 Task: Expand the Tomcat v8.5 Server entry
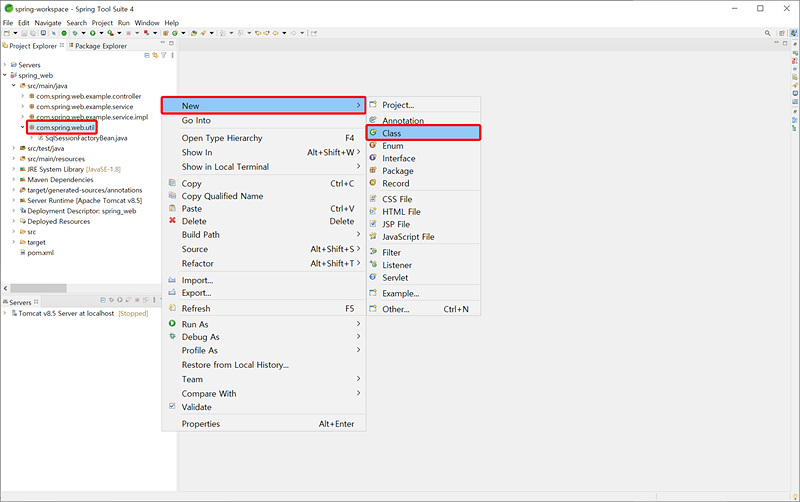[x=5, y=313]
